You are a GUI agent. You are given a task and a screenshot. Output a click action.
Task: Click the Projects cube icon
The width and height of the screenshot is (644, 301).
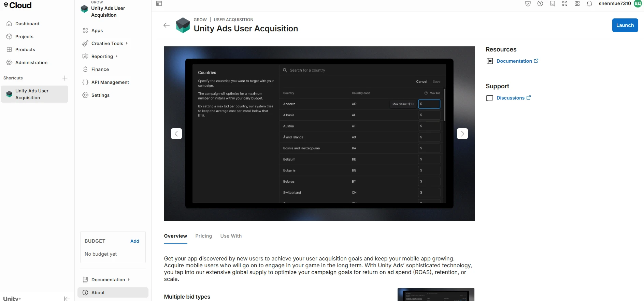click(9, 36)
